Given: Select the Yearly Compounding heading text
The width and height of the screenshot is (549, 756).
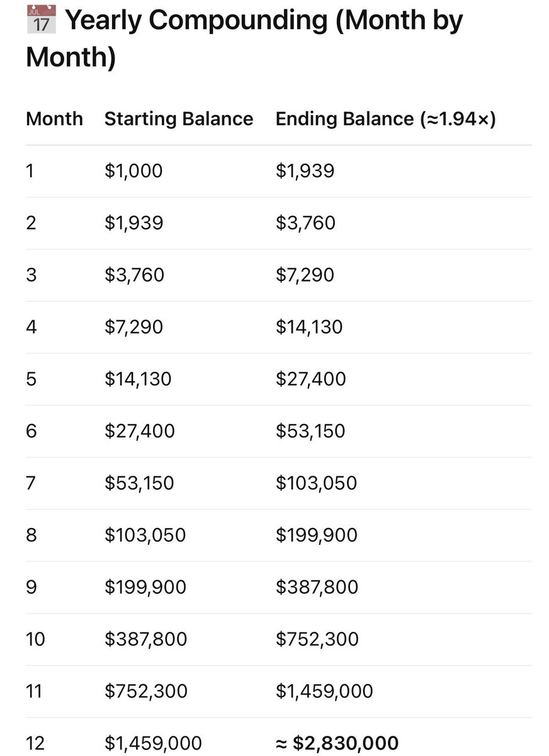Looking at the screenshot, I should 244,38.
